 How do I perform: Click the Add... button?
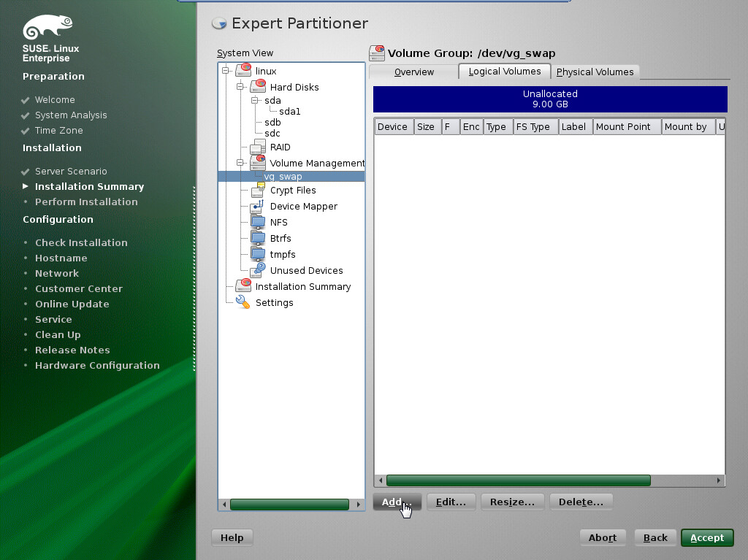pyautogui.click(x=397, y=502)
